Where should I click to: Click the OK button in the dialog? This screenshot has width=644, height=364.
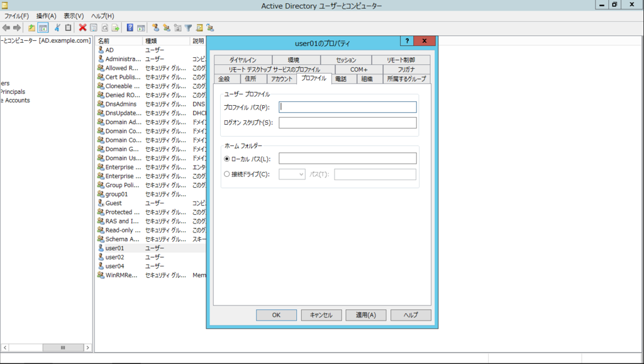277,315
